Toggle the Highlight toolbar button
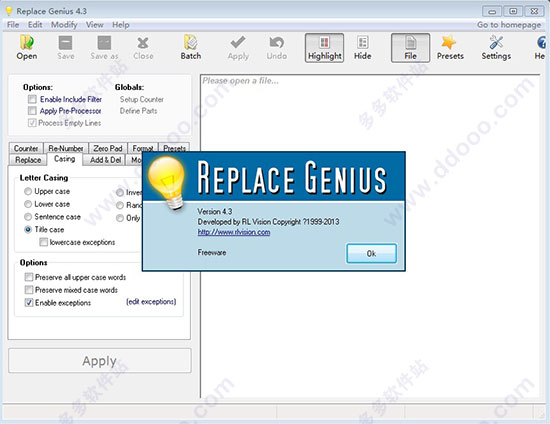Viewport: 550px width, 424px height. 324,48
